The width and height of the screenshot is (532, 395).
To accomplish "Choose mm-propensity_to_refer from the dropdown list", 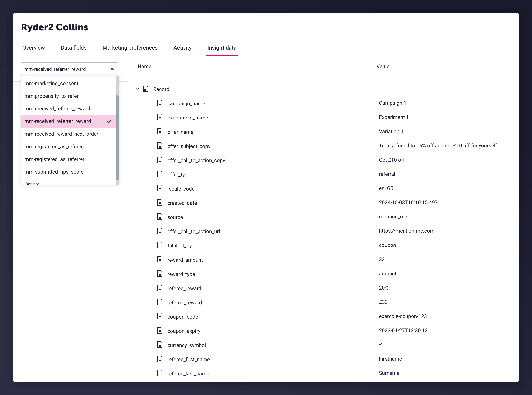I will point(68,96).
